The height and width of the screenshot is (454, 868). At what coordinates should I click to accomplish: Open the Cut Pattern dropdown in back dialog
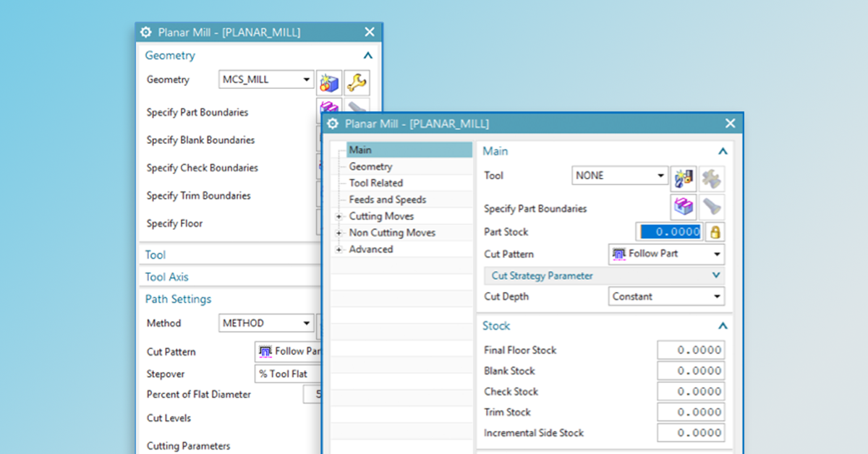[289, 351]
